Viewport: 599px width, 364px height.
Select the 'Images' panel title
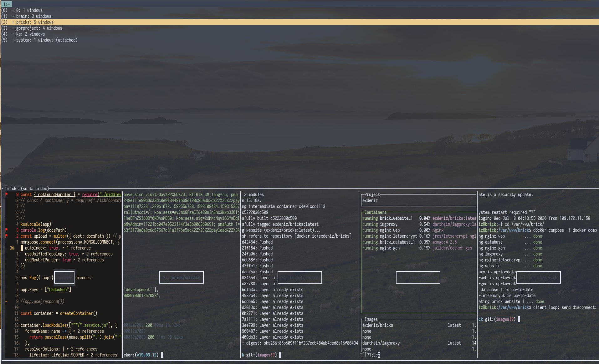(x=371, y=319)
